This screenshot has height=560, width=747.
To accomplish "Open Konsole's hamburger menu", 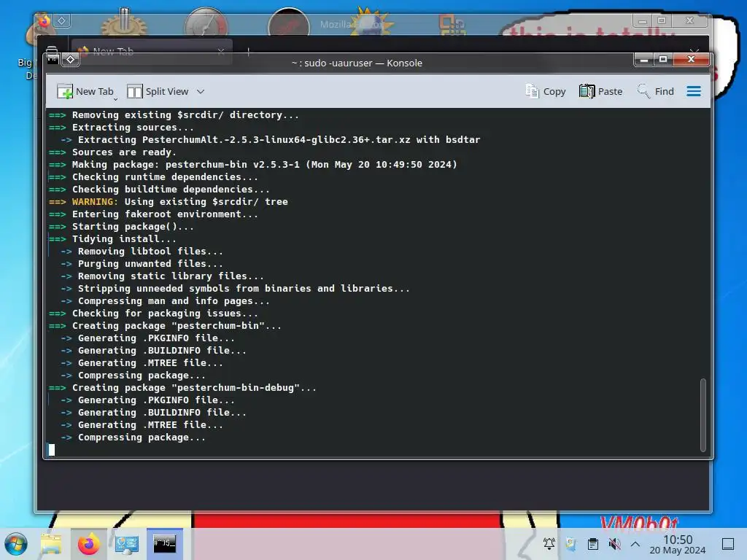I will (694, 91).
